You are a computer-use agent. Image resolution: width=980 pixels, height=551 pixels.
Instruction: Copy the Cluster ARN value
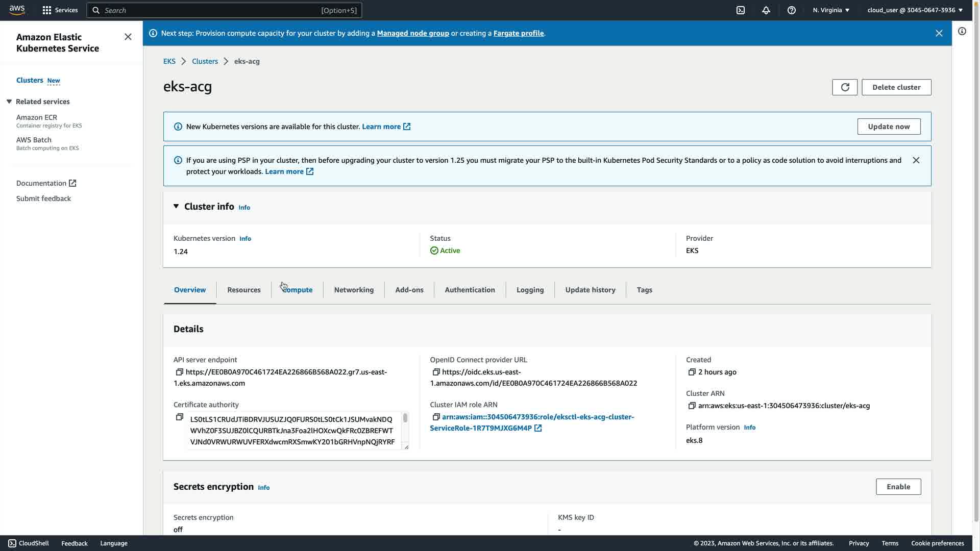tap(692, 406)
